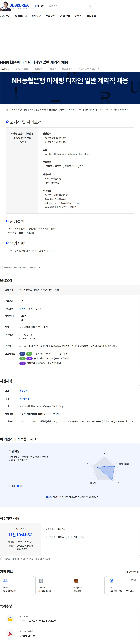
Task: Expand the 우대조건 row chevron
Action: point(133,422)
